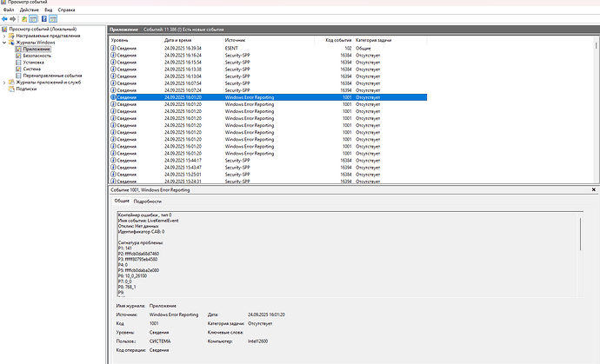Click the Back arrow in the toolbar
600x364 pixels.
(x=5, y=18)
